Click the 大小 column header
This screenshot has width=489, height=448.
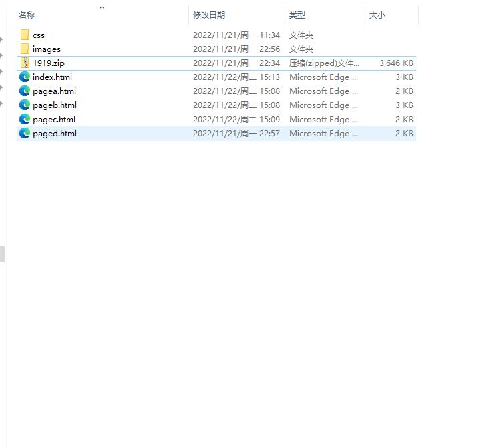[x=377, y=15]
